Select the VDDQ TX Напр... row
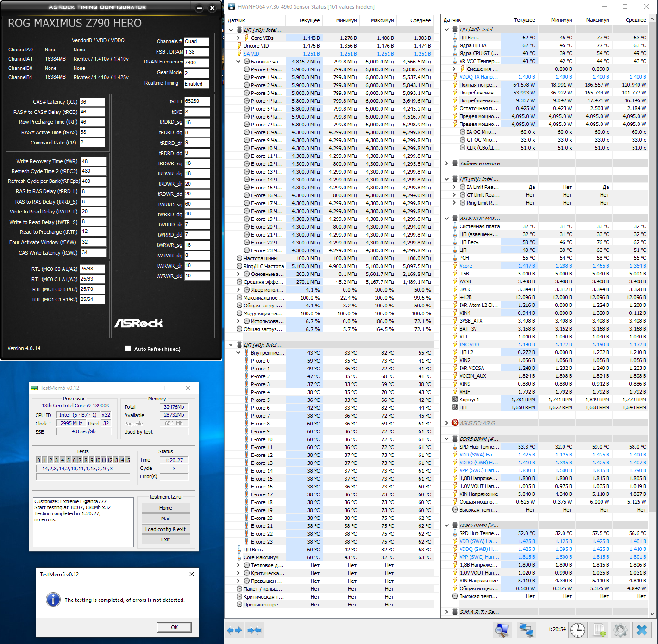The height and width of the screenshot is (644, 658). click(545, 77)
